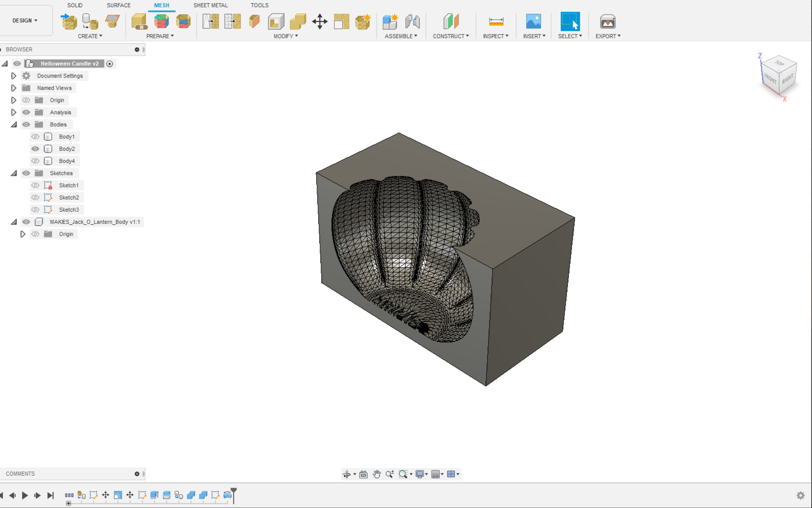Screen dimensions: 812x508
Task: Activate the Move/Copy cross-arrows tool
Action: (319, 22)
